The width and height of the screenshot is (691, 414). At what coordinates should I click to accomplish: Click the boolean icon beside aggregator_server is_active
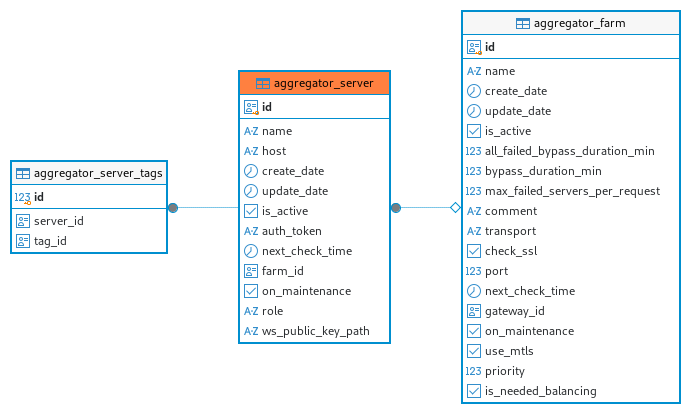(251, 211)
